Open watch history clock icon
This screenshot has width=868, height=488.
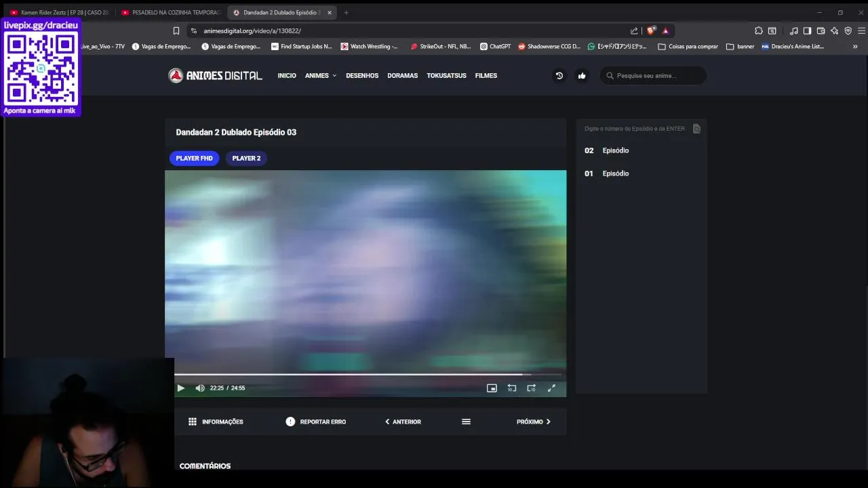[x=559, y=76]
